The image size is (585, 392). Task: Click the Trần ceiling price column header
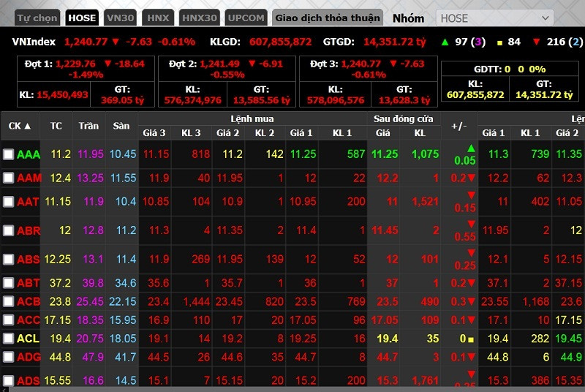[x=88, y=126]
